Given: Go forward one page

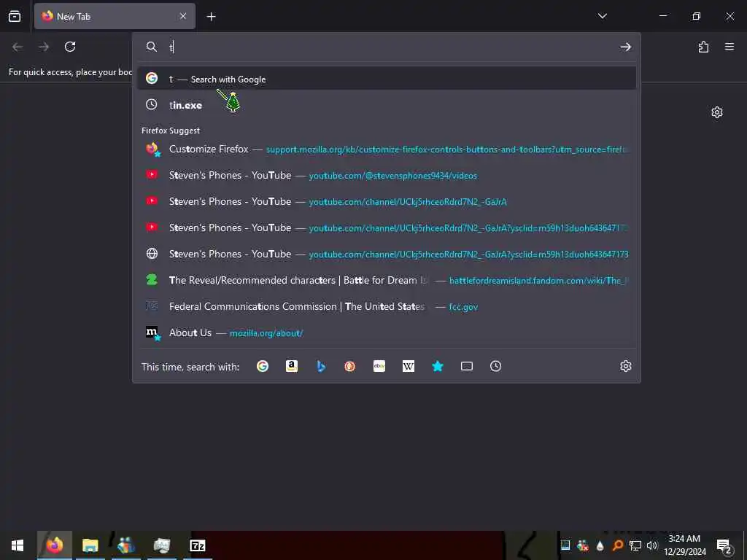Looking at the screenshot, I should [x=44, y=47].
